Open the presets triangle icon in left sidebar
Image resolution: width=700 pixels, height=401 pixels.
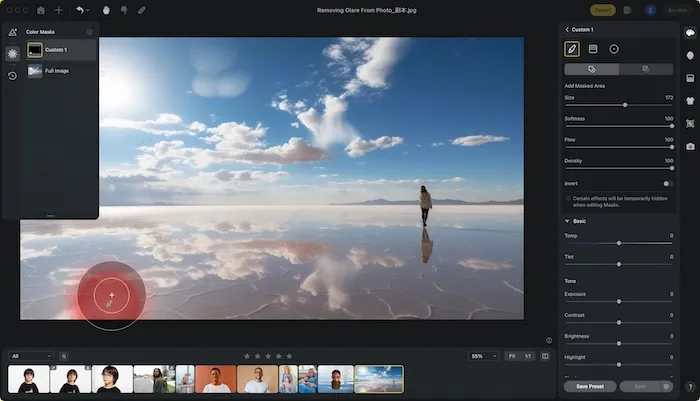click(x=12, y=32)
